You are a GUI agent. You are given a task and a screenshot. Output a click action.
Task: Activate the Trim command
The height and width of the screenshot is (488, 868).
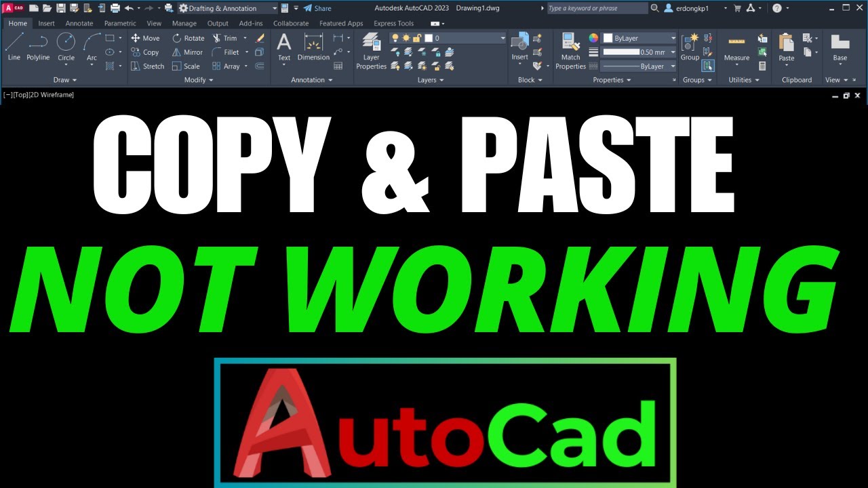click(224, 38)
